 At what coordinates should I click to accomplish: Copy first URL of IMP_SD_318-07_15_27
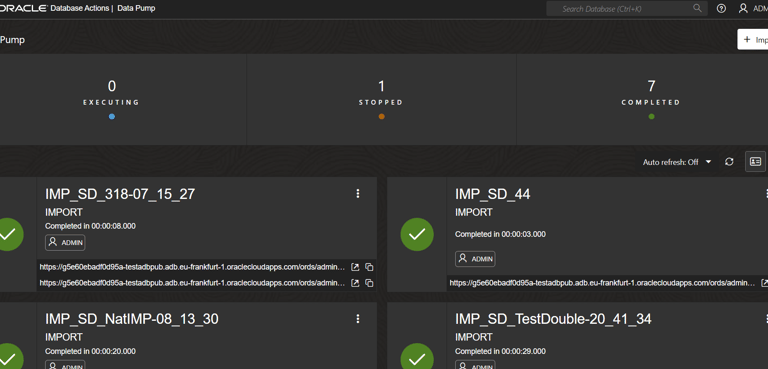(369, 267)
